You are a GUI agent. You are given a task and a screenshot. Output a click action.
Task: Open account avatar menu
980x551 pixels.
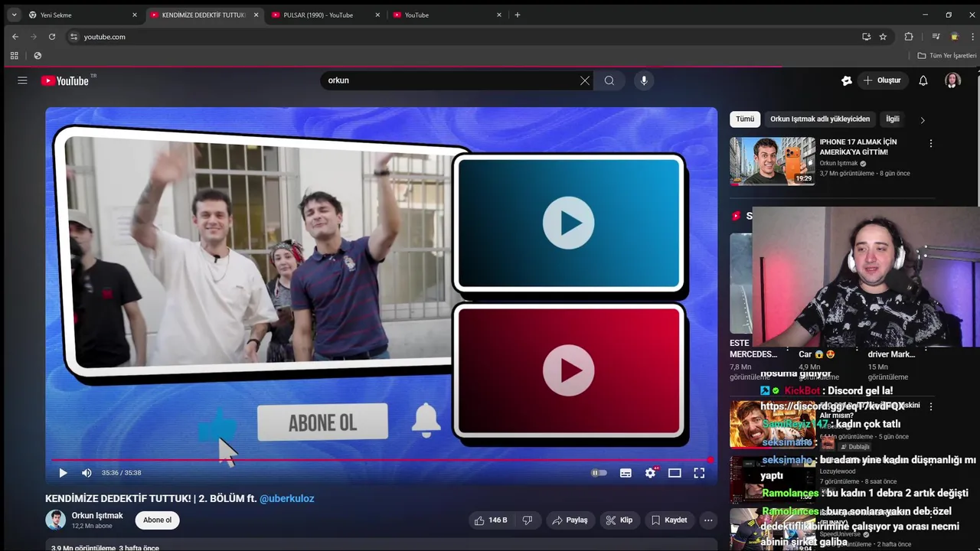click(x=952, y=80)
